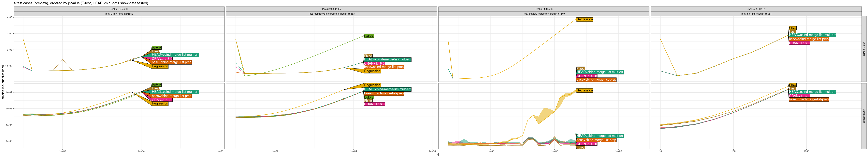Click the "1e+05" y-axis tick label
Viewport: 868px width, 158px height.
[x=9, y=17]
